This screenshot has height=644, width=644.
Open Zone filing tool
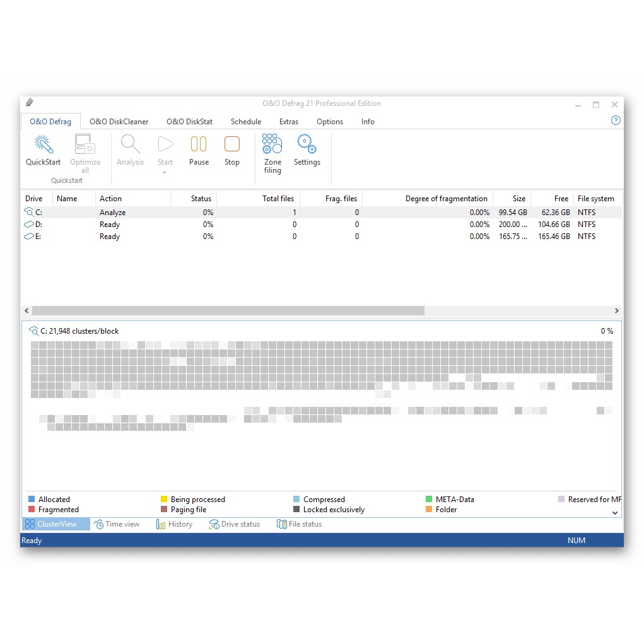[x=272, y=144]
